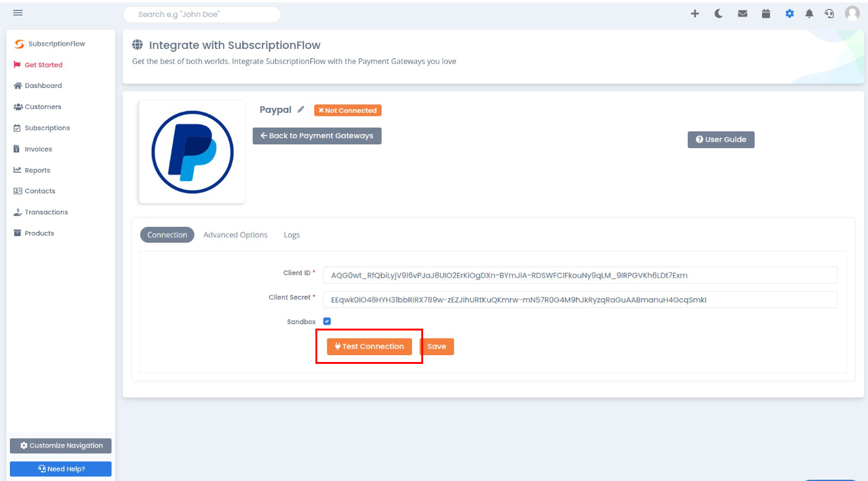Open Invoices in sidebar
The height and width of the screenshot is (481, 868).
(x=33, y=149)
